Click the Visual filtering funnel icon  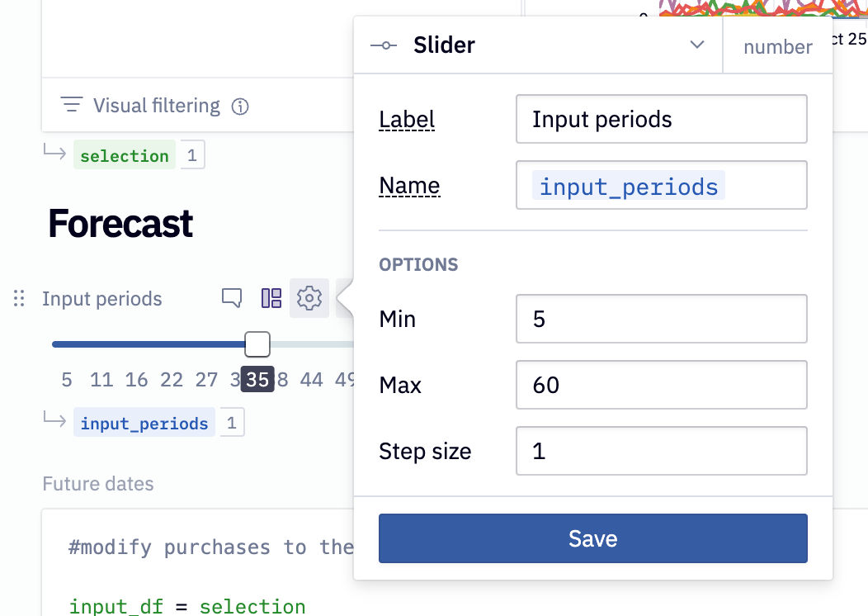71,105
